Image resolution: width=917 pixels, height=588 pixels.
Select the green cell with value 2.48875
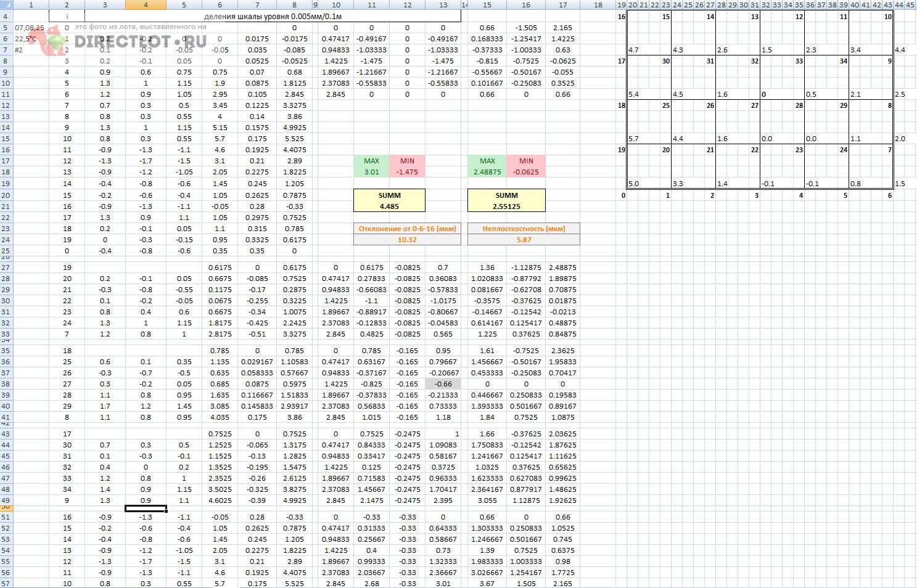487,172
